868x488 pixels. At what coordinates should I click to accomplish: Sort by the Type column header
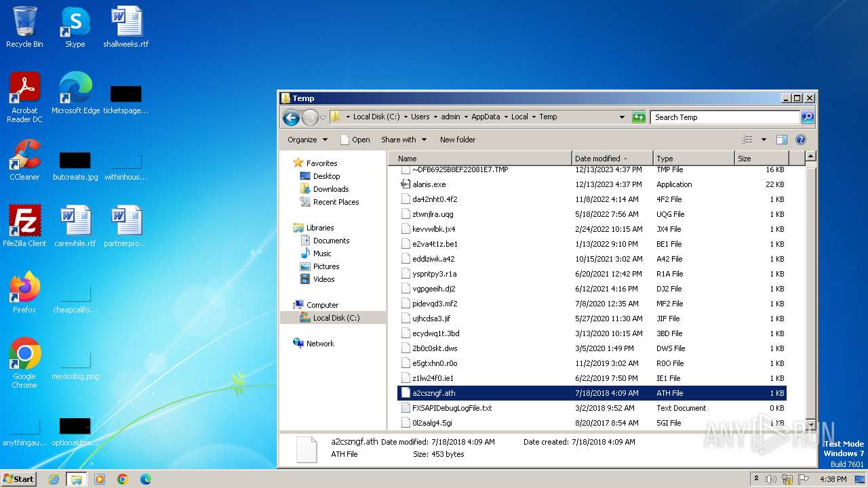[694, 159]
